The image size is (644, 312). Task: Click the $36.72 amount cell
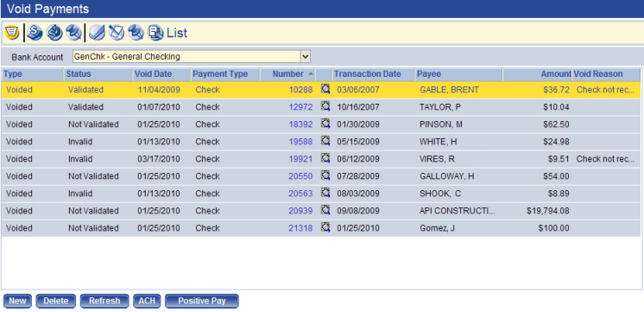click(x=556, y=90)
